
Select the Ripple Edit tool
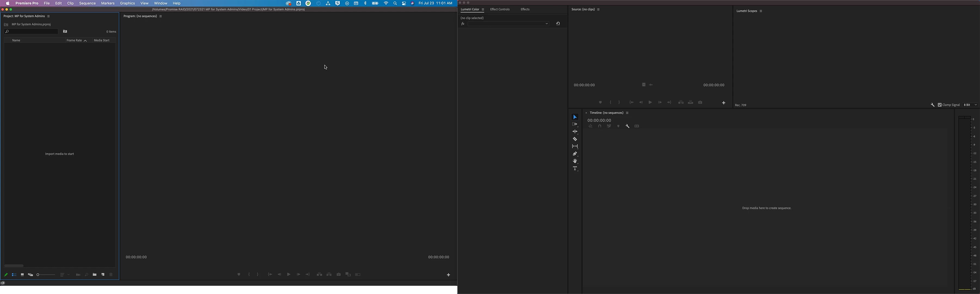575,131
